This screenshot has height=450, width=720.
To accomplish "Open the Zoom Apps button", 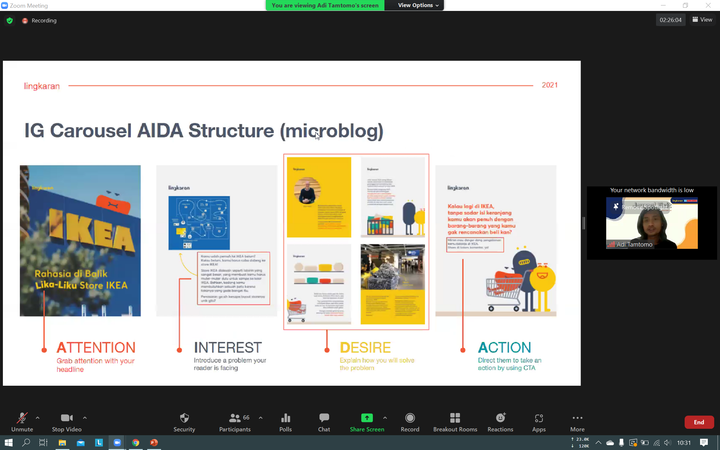I will [539, 422].
